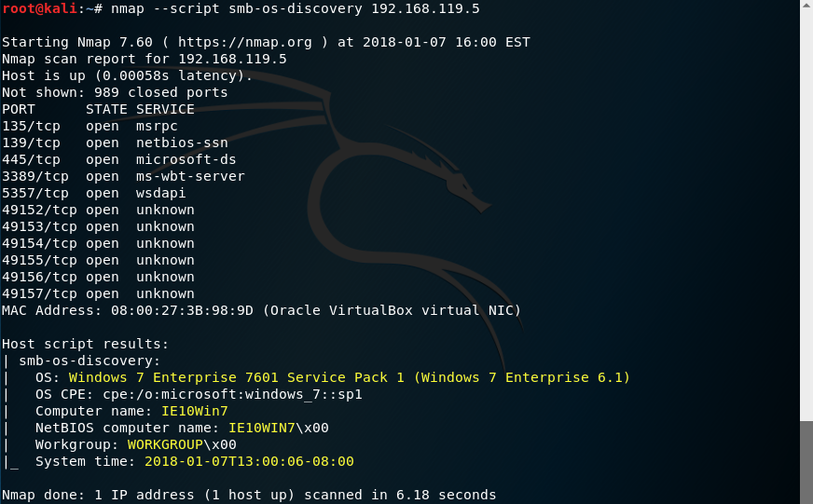Click the terminal scrollbar thumb
The width and height of the screenshot is (813, 504).
(806, 462)
